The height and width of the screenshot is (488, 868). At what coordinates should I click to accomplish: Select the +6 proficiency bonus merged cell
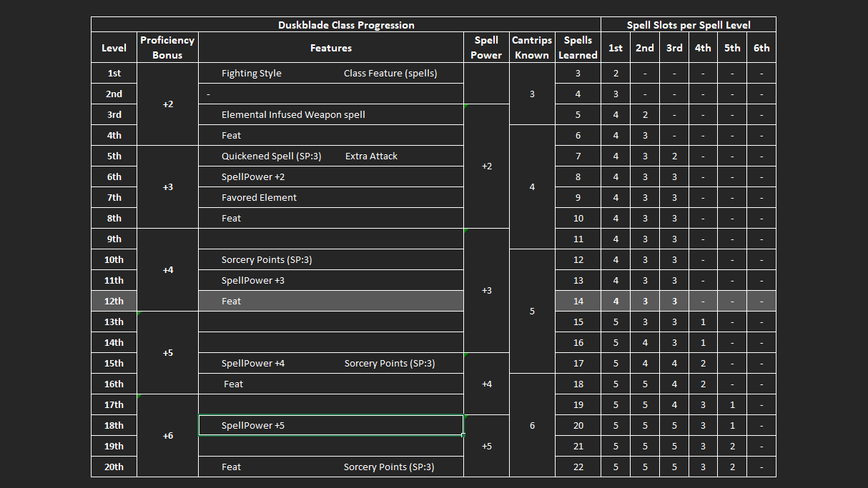click(167, 436)
